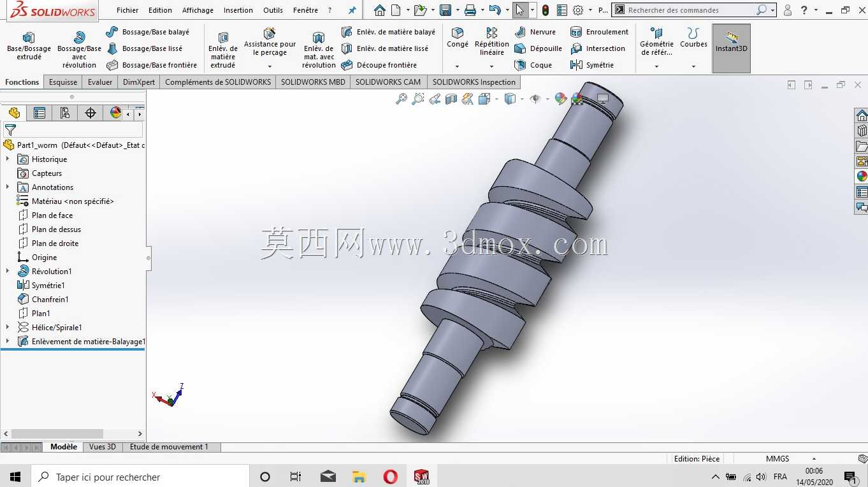Open the Edition menu
868x487 pixels.
click(160, 10)
